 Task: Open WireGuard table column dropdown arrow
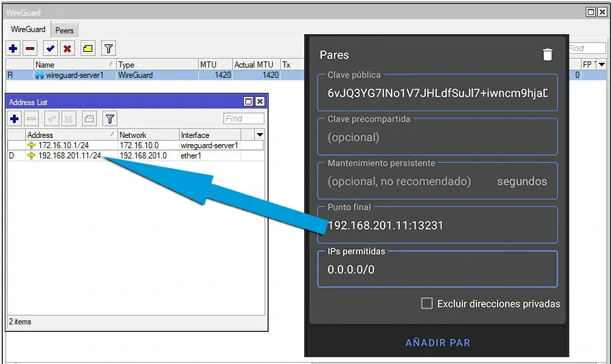pos(601,64)
